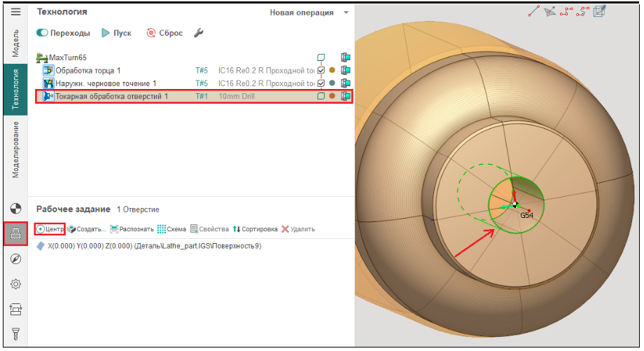Open the 3D box edit icon

coord(600,11)
